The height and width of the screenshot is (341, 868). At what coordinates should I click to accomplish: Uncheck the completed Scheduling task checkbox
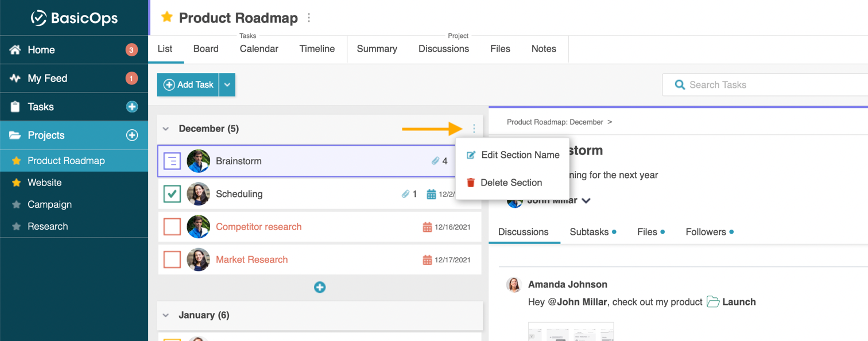(172, 194)
